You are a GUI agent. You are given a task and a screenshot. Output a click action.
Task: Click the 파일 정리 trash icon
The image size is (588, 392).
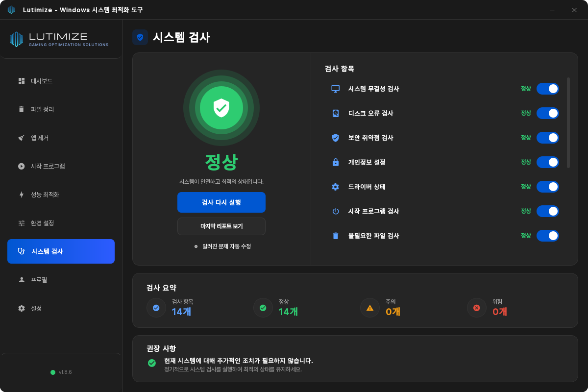point(21,109)
